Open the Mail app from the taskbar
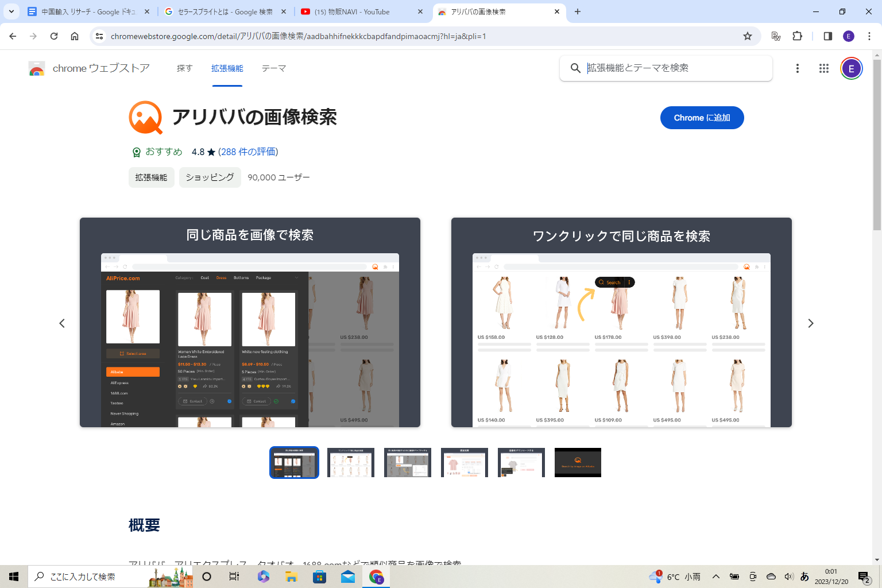 click(x=348, y=577)
